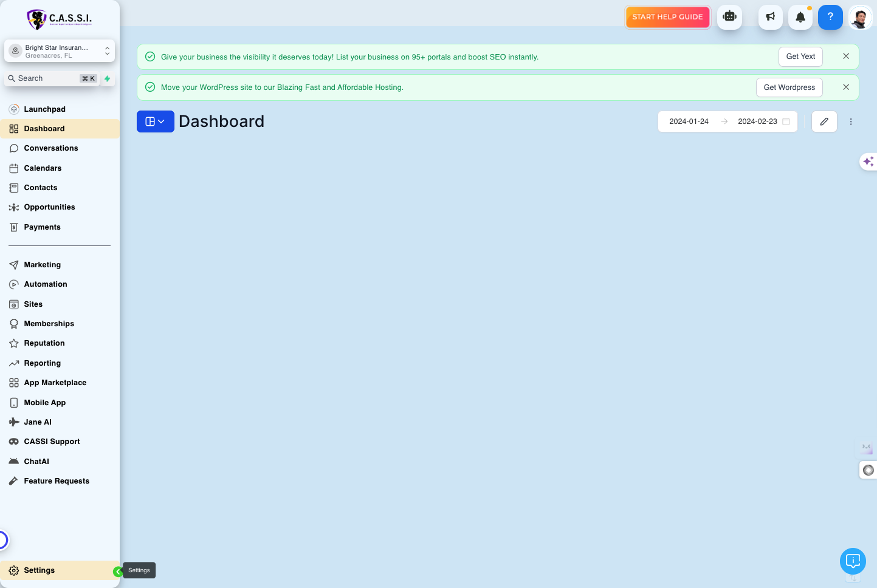Open Automation section
This screenshot has height=588, width=877.
[x=60, y=284]
